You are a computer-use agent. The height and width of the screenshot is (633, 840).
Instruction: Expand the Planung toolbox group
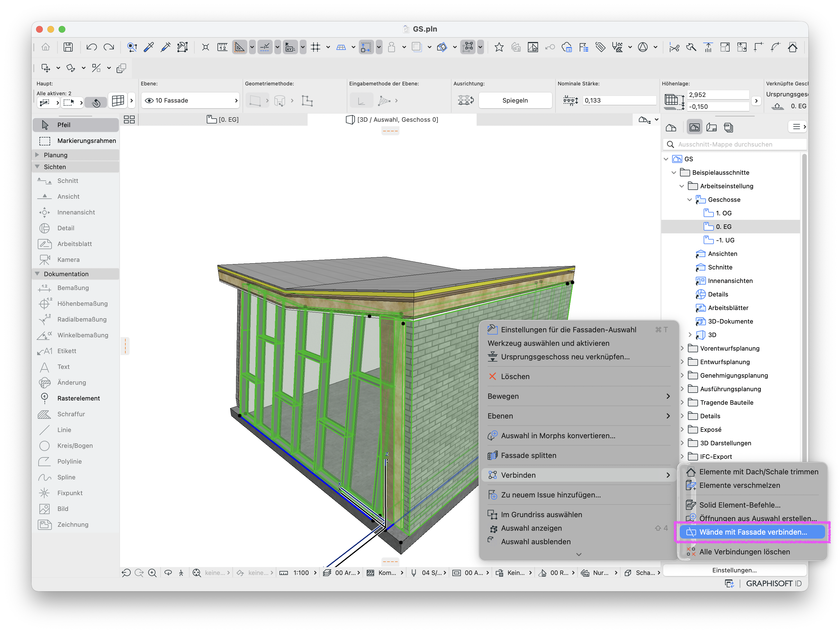37,155
